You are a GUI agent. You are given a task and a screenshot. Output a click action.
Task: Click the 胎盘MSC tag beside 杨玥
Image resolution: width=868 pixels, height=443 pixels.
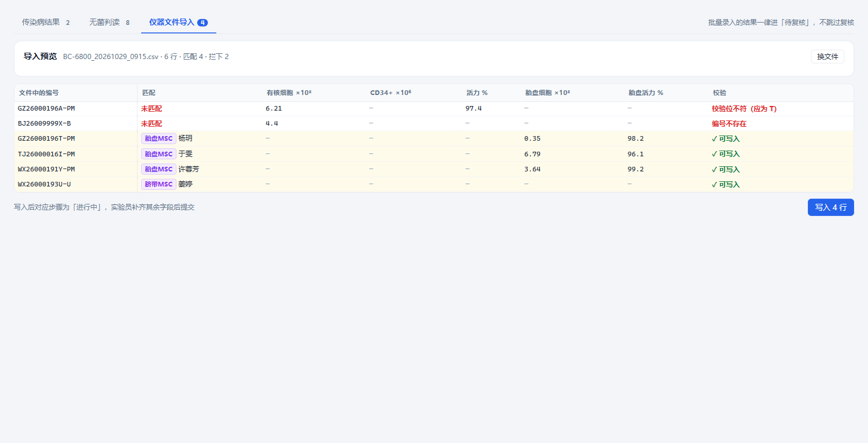[x=159, y=138]
